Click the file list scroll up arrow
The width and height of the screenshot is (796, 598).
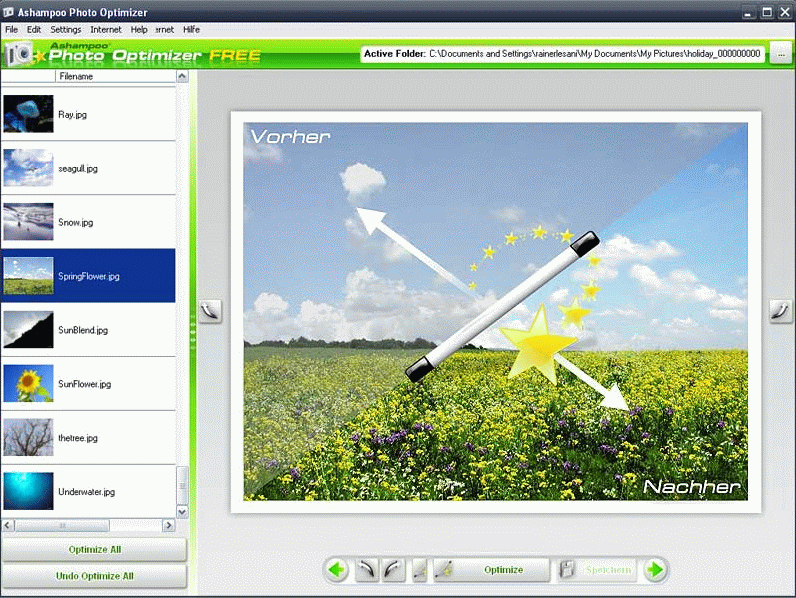point(182,77)
